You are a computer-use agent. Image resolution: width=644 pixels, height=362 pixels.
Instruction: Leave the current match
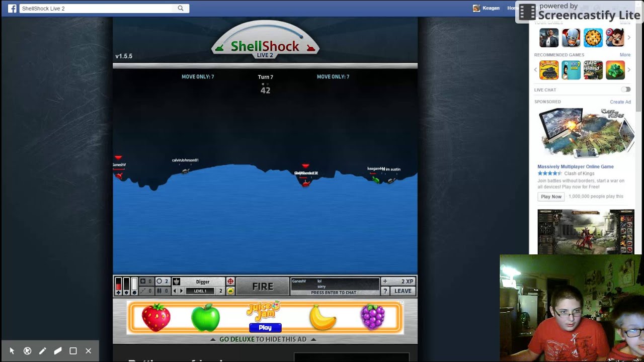403,291
